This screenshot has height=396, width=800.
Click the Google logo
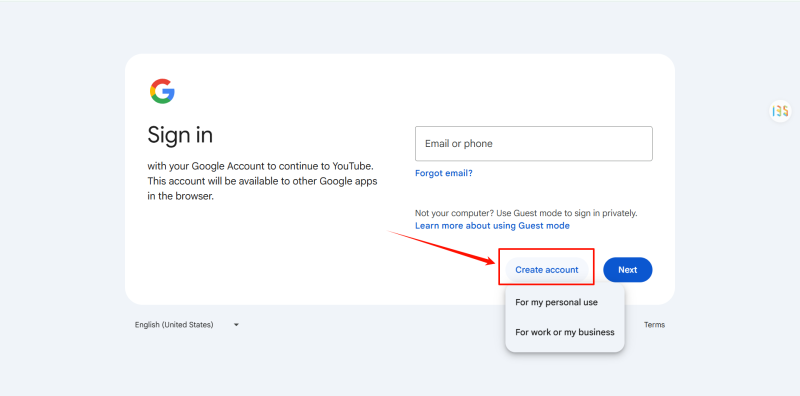(x=162, y=91)
